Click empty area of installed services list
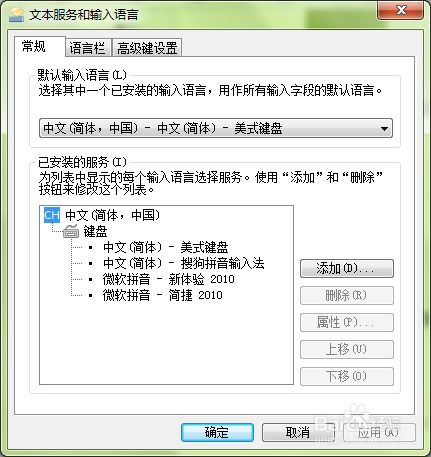This screenshot has width=431, height=457. pyautogui.click(x=166, y=343)
